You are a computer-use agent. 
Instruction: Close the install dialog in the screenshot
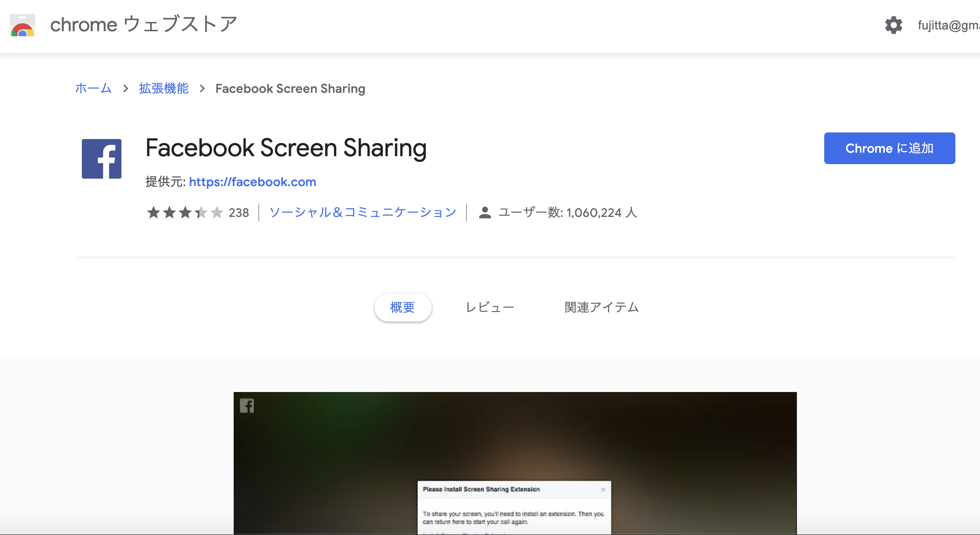click(x=603, y=489)
